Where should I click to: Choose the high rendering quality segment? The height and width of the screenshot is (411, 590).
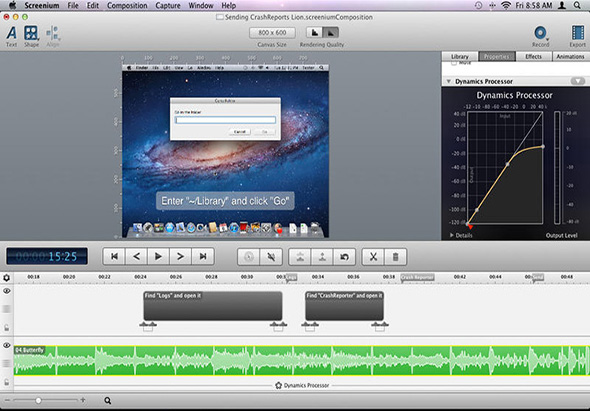point(330,33)
